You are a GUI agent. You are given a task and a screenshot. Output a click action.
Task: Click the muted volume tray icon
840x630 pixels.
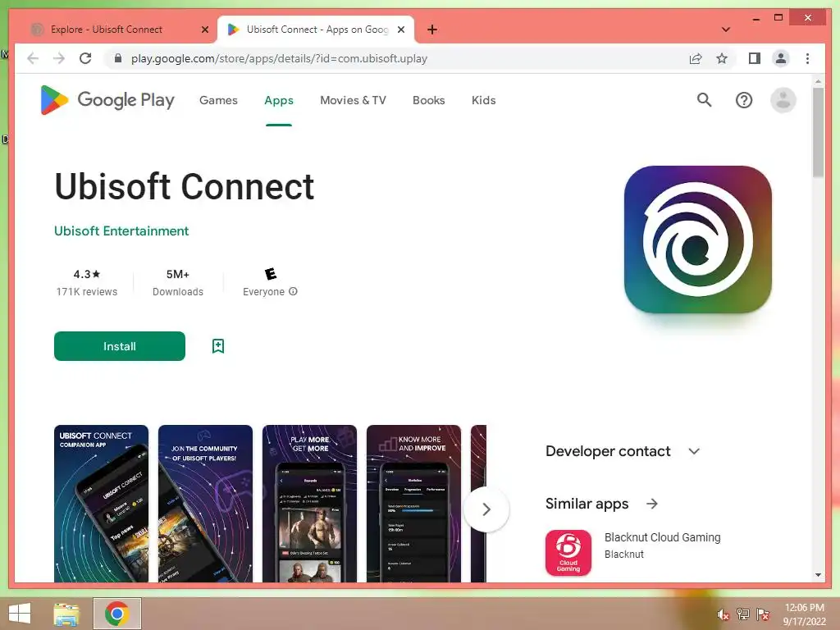click(723, 614)
